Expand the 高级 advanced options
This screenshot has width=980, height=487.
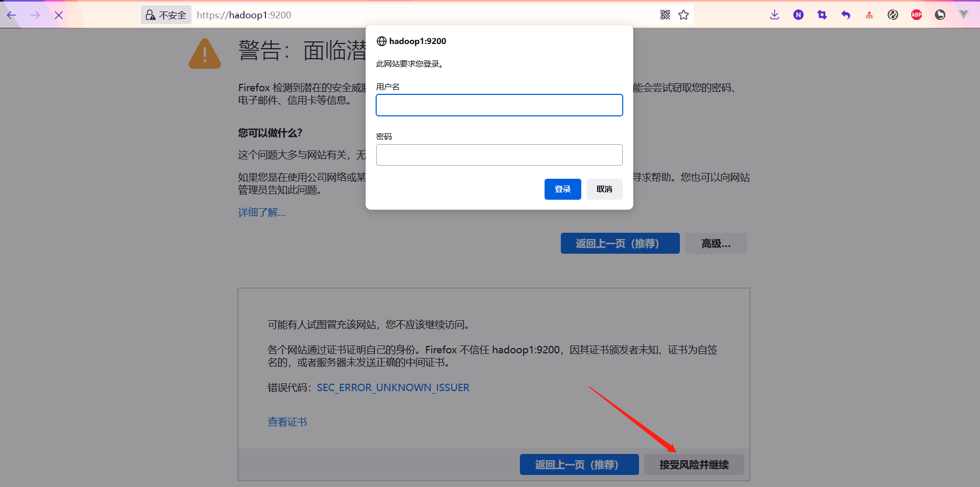tap(716, 243)
